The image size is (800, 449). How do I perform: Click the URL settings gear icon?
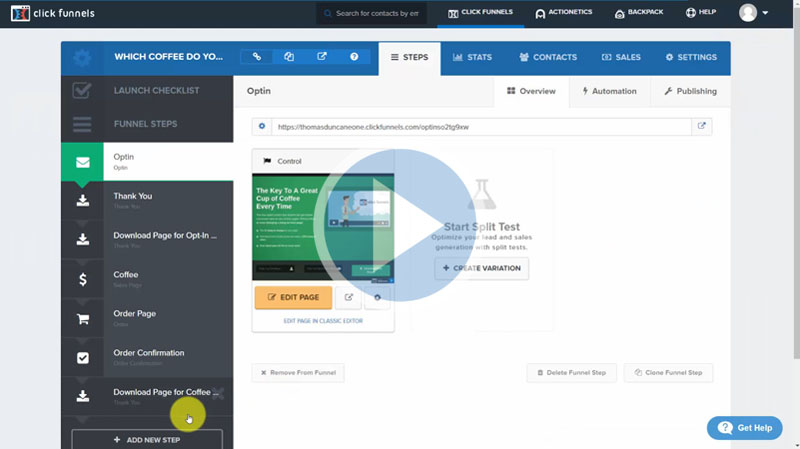tap(262, 127)
